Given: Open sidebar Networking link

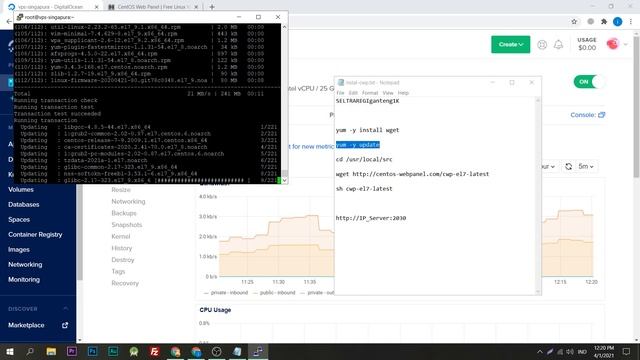Looking at the screenshot, I should (x=25, y=264).
